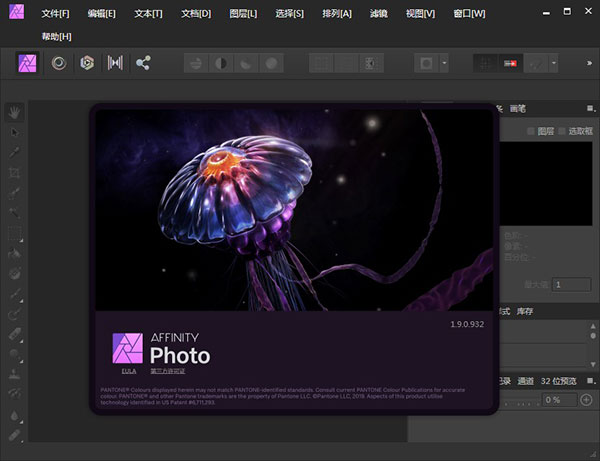This screenshot has width=600, height=461.
Task: Select the Undo Brush tool
Action: 15,394
